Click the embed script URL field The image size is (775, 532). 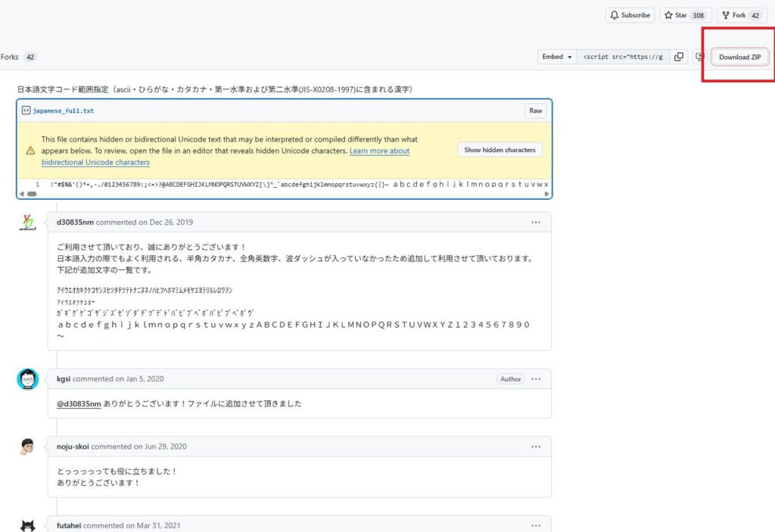coord(623,57)
